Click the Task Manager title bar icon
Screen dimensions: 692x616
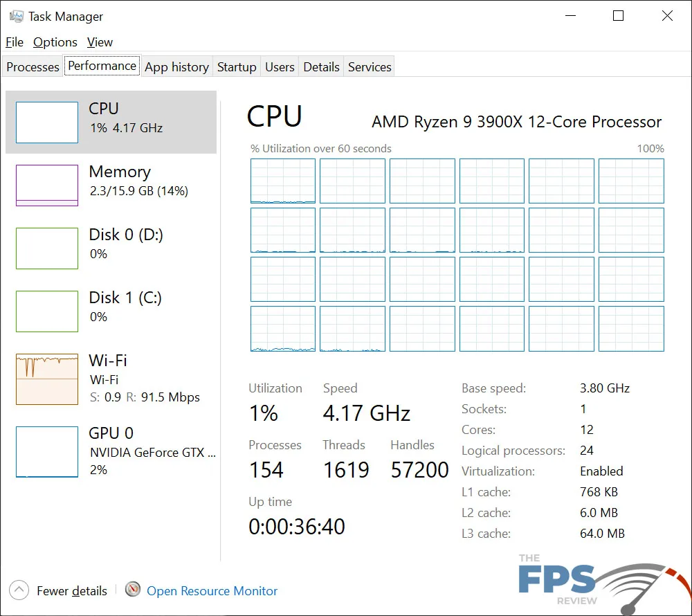click(17, 17)
